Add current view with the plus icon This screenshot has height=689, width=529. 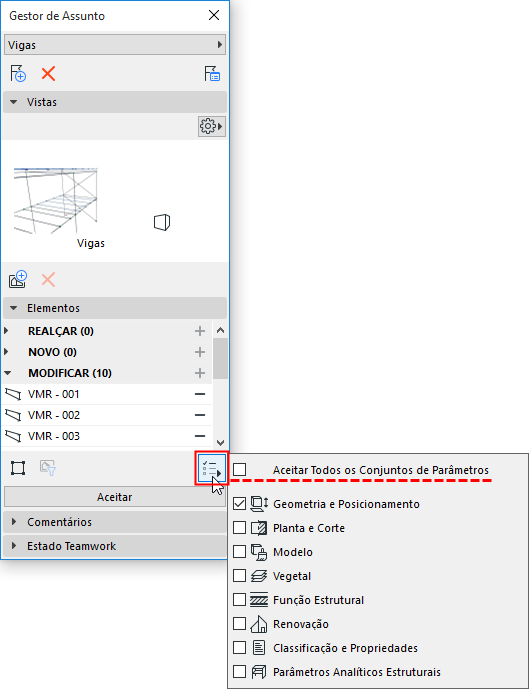click(18, 279)
